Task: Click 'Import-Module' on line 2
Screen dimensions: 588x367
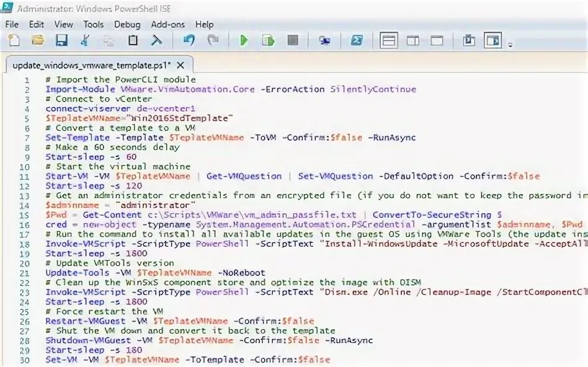Action: point(80,89)
